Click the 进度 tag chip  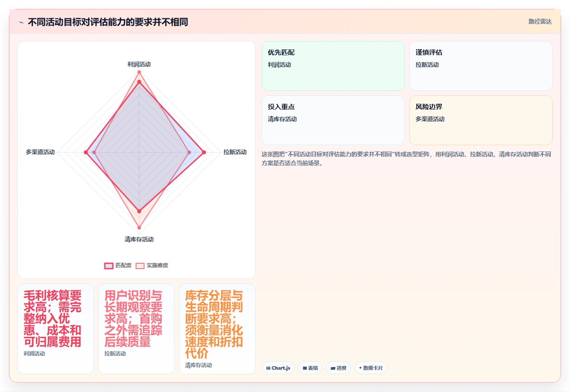(x=338, y=368)
